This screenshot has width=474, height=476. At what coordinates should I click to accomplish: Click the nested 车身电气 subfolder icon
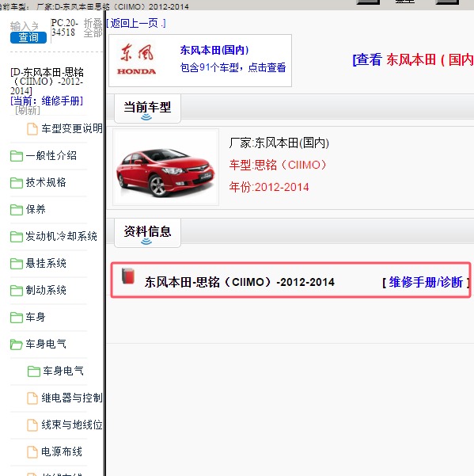34,371
